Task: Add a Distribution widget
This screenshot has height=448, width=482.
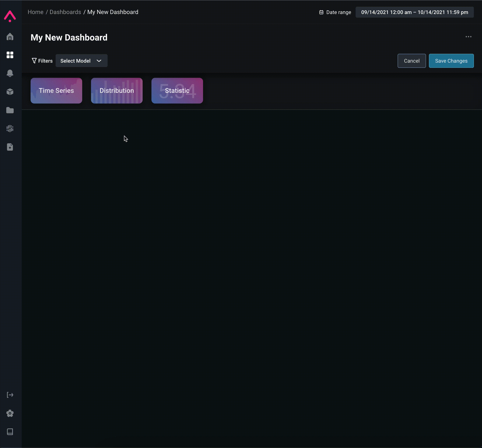Action: point(117,91)
